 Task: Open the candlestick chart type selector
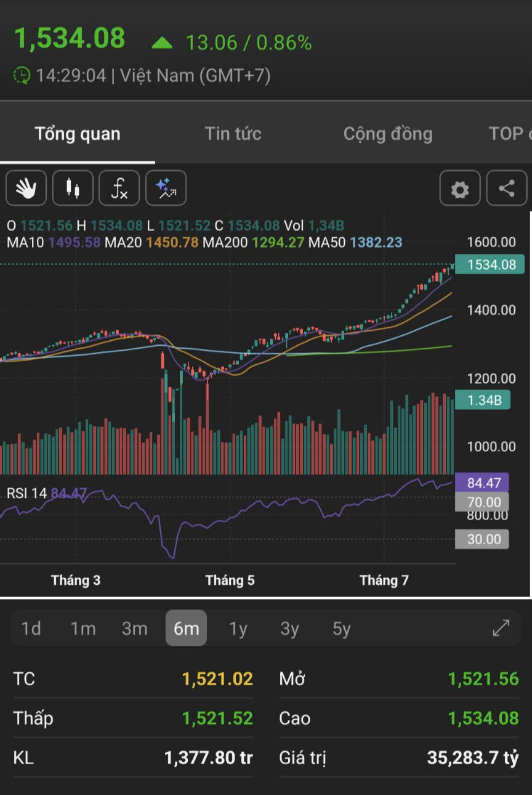(x=73, y=188)
